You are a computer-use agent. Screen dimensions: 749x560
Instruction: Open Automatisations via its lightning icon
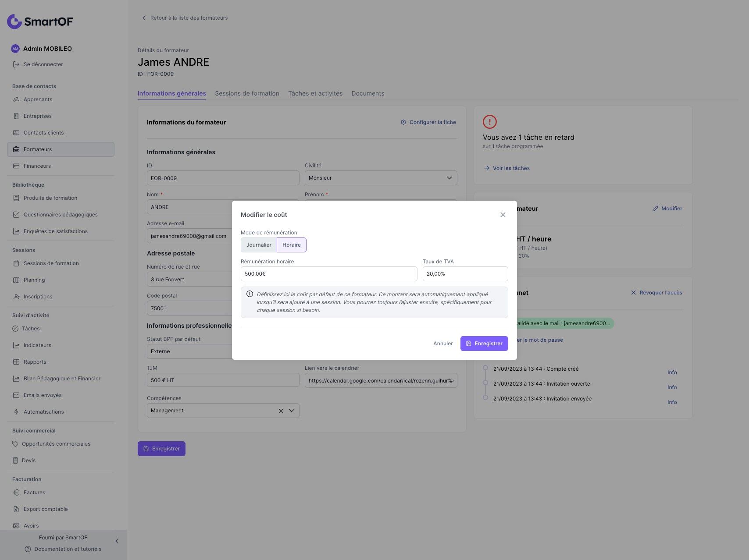point(16,412)
